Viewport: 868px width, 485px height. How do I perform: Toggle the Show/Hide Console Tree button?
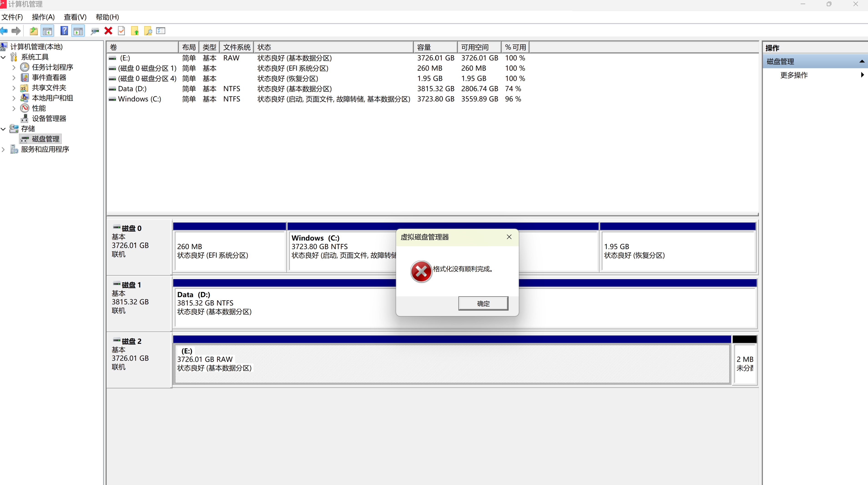pyautogui.click(x=48, y=31)
